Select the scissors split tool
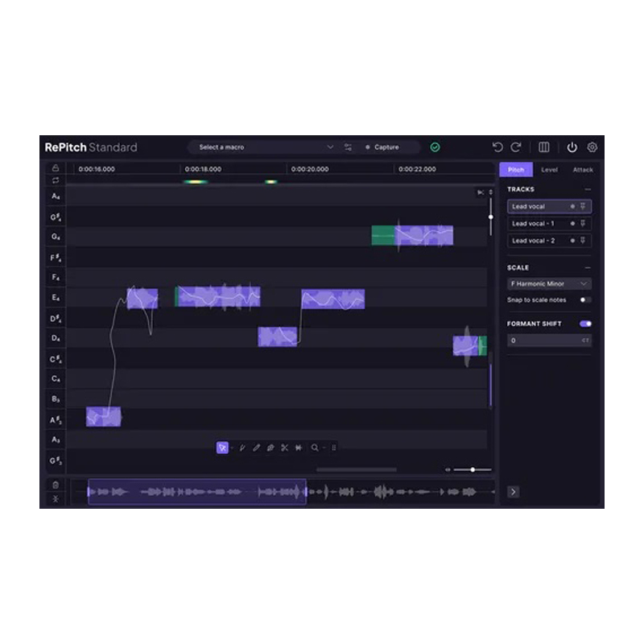The width and height of the screenshot is (644, 644). click(284, 448)
